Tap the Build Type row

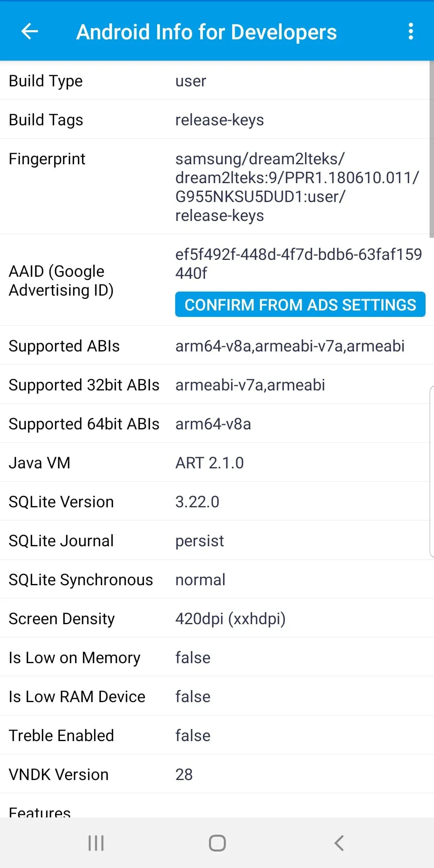pos(217,81)
